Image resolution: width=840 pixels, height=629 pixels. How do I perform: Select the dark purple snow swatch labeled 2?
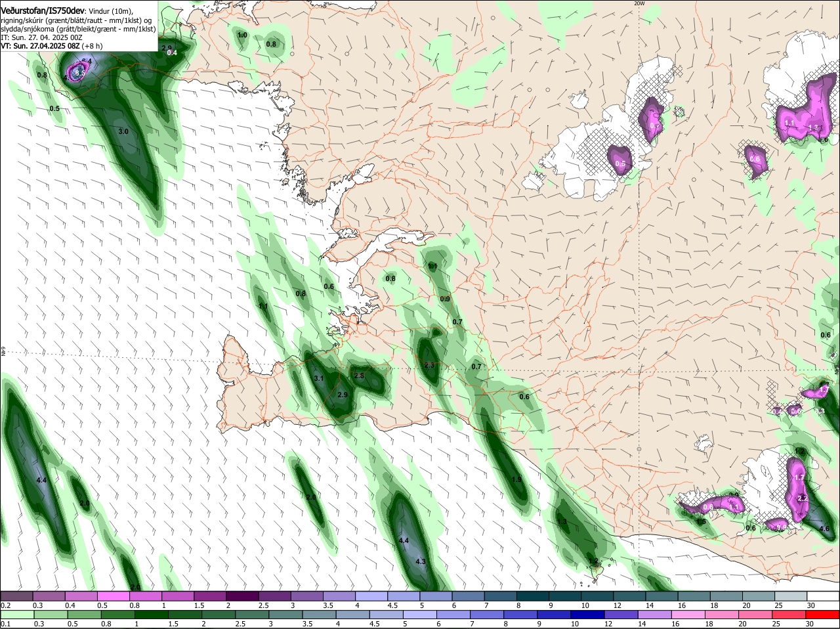click(x=242, y=596)
